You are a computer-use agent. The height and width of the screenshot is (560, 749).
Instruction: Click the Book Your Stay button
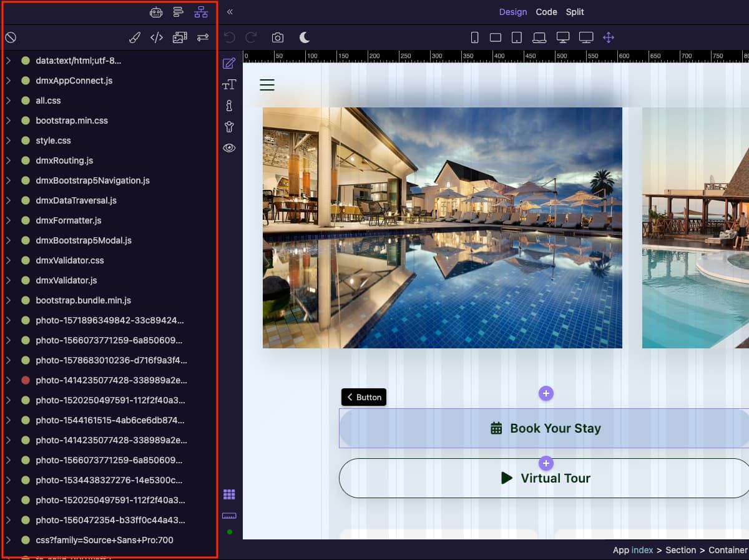click(x=545, y=428)
